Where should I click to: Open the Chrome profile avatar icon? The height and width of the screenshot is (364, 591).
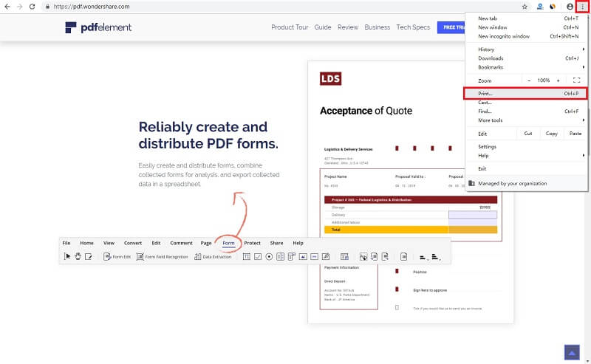coord(570,7)
